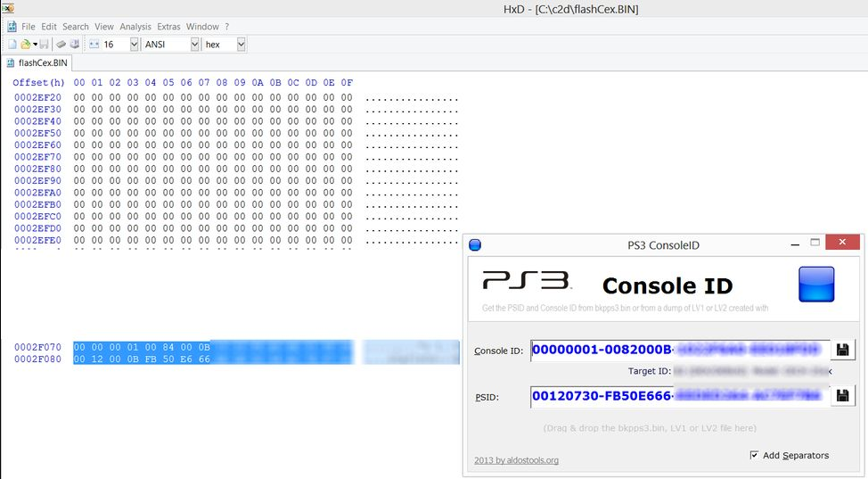Image resolution: width=868 pixels, height=479 pixels.
Task: Open the File menu
Action: click(x=29, y=27)
